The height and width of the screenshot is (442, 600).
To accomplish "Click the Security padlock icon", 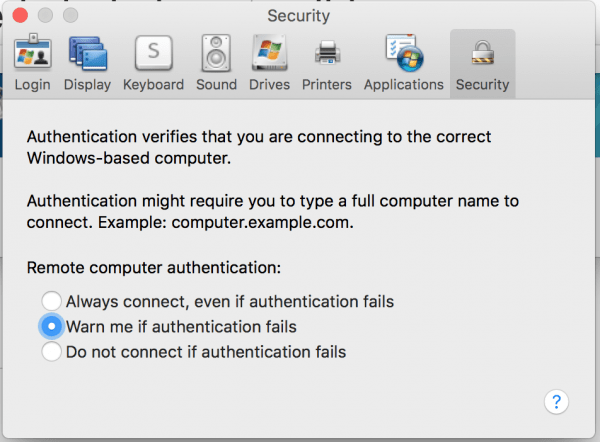I will 483,52.
